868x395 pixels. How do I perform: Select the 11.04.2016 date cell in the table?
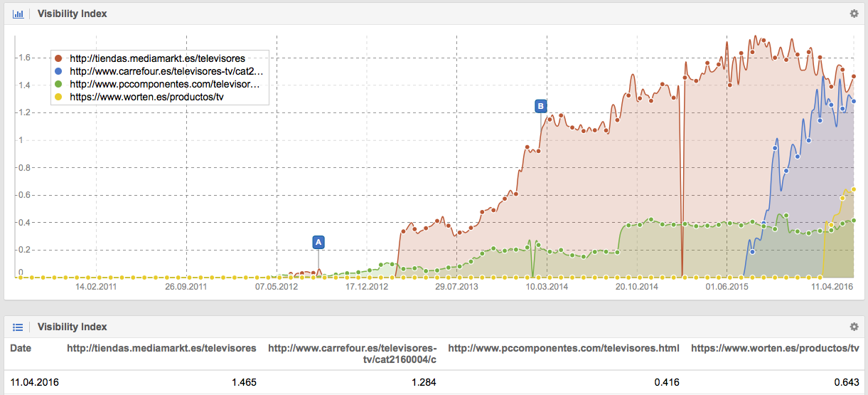point(35,382)
